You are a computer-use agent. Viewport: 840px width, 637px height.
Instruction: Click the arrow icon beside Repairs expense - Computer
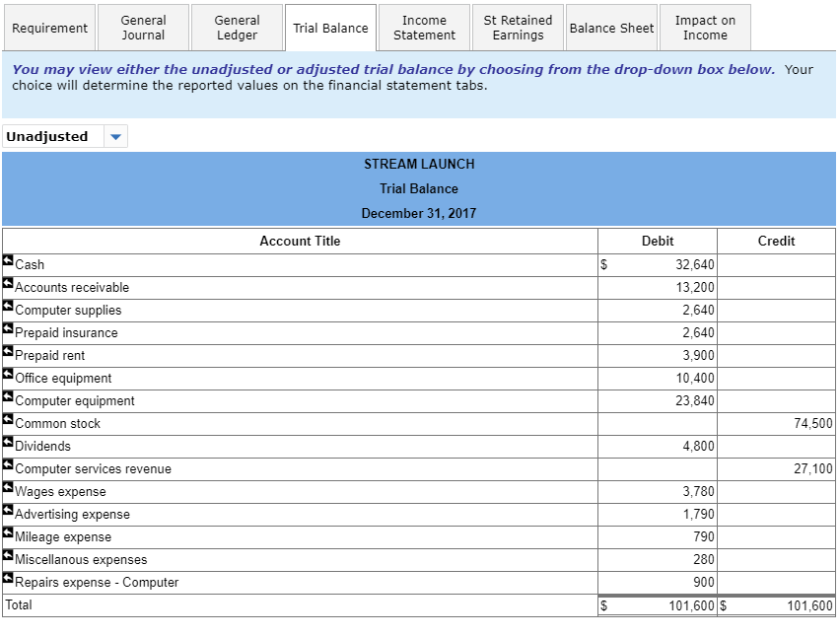(8, 578)
